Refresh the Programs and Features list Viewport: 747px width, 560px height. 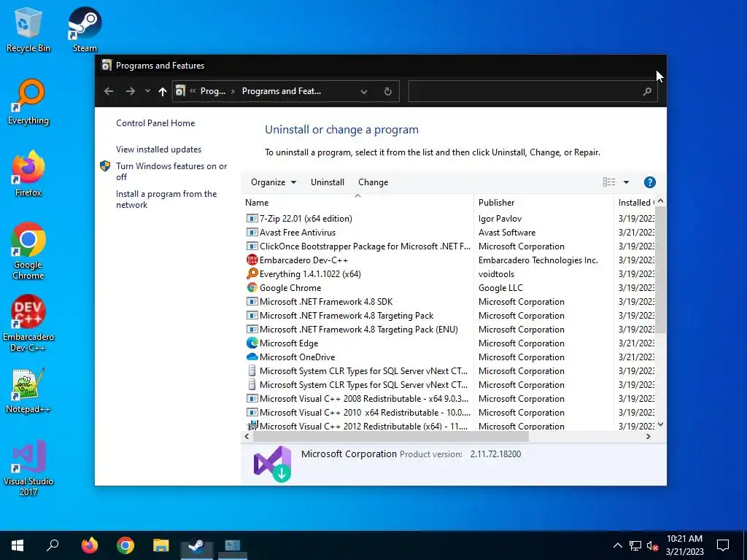388,91
